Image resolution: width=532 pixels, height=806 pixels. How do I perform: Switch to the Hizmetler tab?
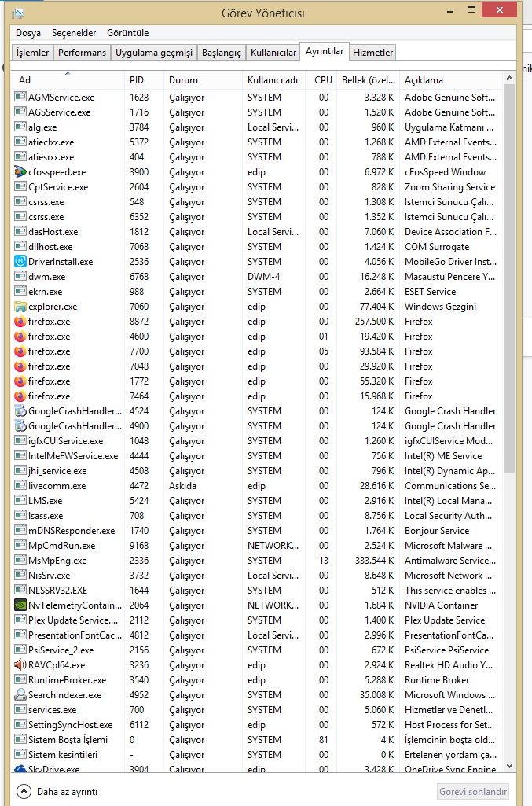point(372,53)
